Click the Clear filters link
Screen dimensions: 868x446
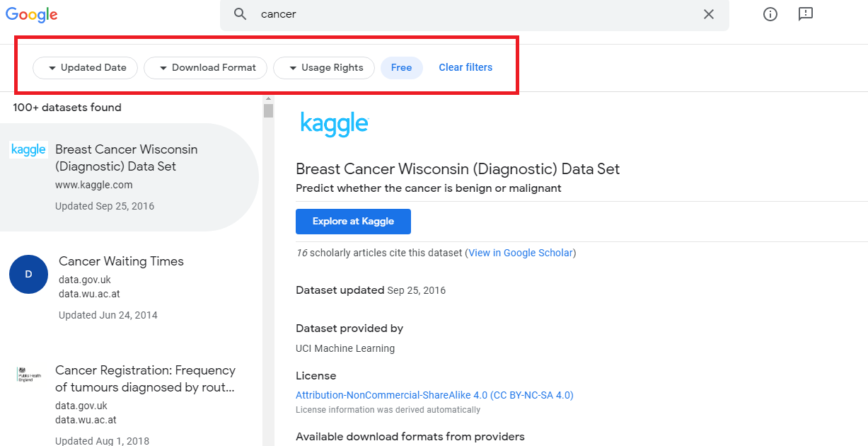465,68
